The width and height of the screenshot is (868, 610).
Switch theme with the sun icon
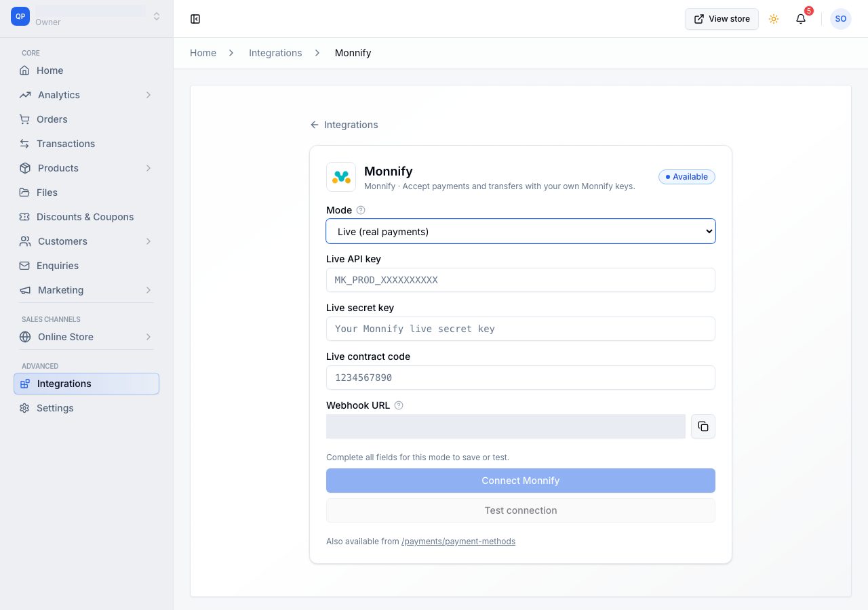(774, 19)
